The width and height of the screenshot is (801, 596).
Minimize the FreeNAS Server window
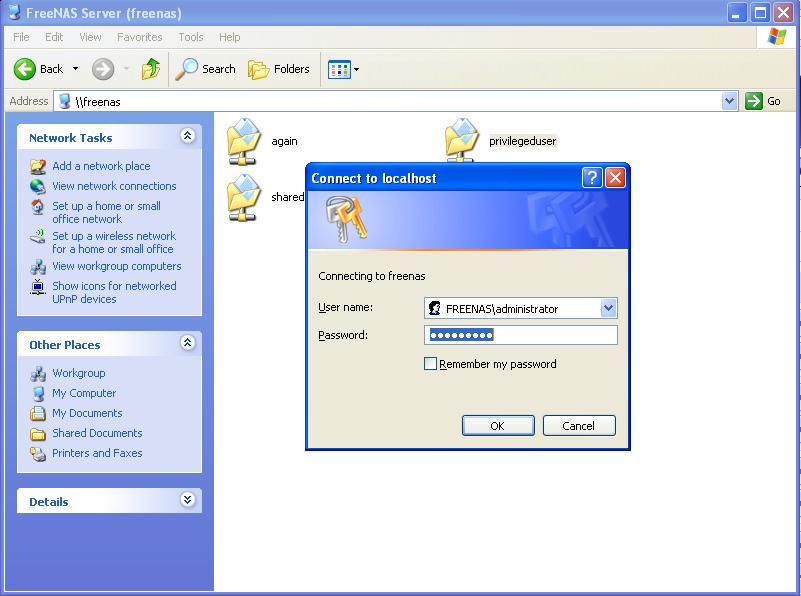coord(736,13)
